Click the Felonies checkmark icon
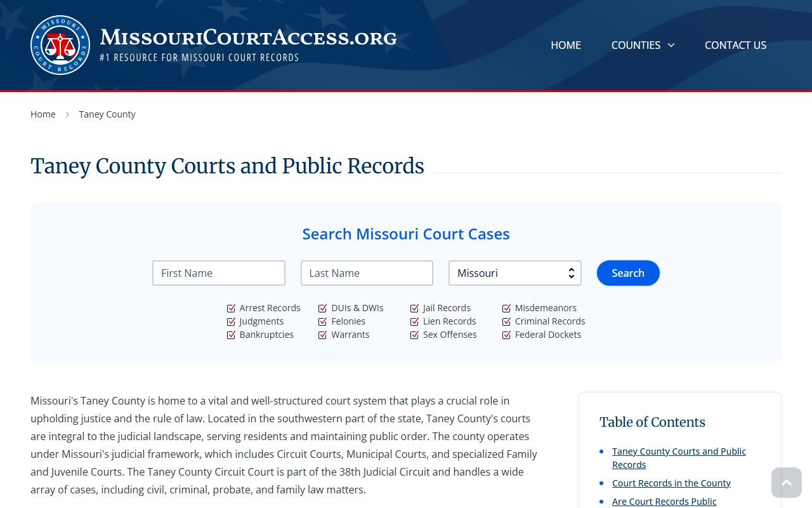The height and width of the screenshot is (508, 812). (x=323, y=321)
